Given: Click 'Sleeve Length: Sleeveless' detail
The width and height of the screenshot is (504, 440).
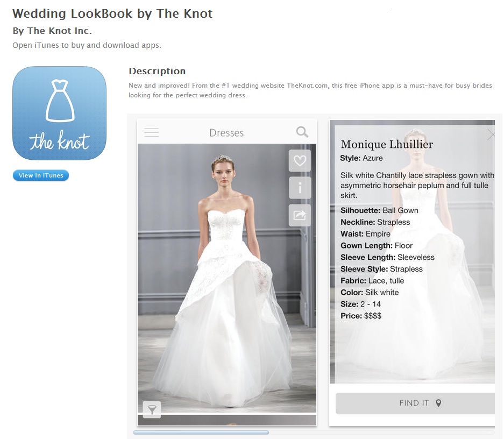Looking at the screenshot, I should click(x=387, y=257).
